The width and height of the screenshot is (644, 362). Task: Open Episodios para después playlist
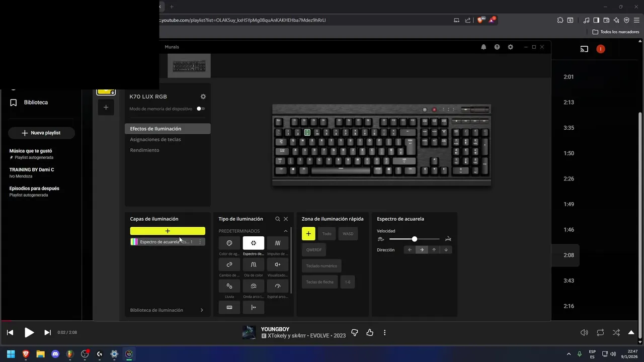point(34,189)
